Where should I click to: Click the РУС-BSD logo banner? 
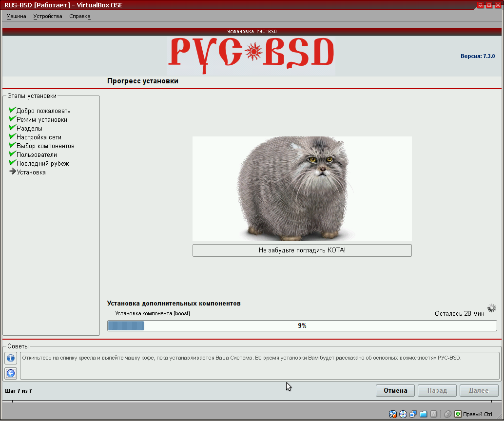252,56
